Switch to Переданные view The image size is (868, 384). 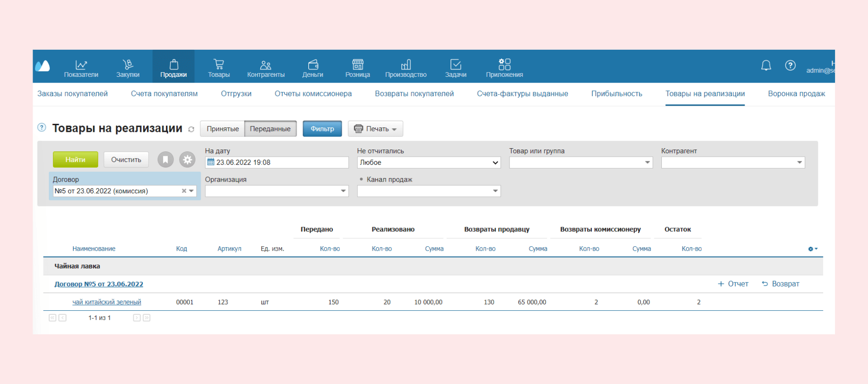click(x=270, y=129)
